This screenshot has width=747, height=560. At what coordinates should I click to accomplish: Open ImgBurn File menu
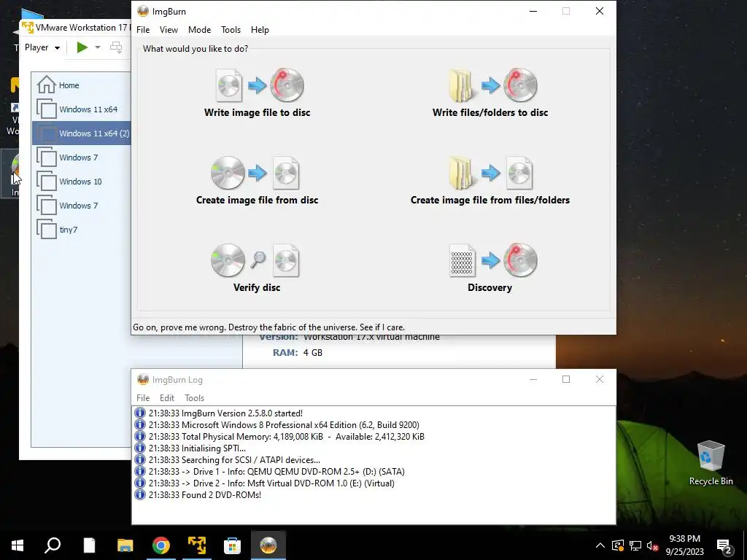pos(143,29)
